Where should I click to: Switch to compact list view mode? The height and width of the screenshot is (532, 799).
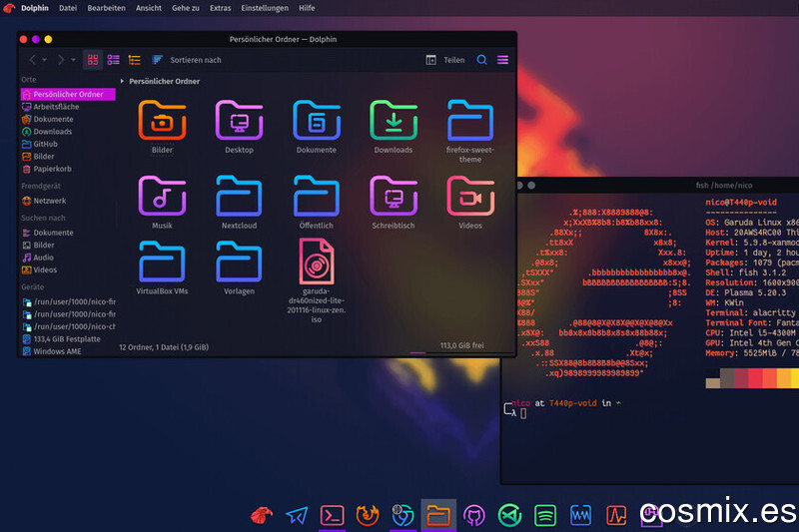pos(113,60)
